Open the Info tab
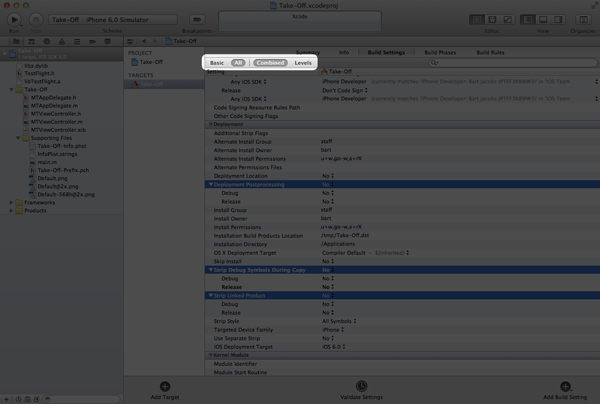Image resolution: width=600 pixels, height=404 pixels. pyautogui.click(x=344, y=52)
